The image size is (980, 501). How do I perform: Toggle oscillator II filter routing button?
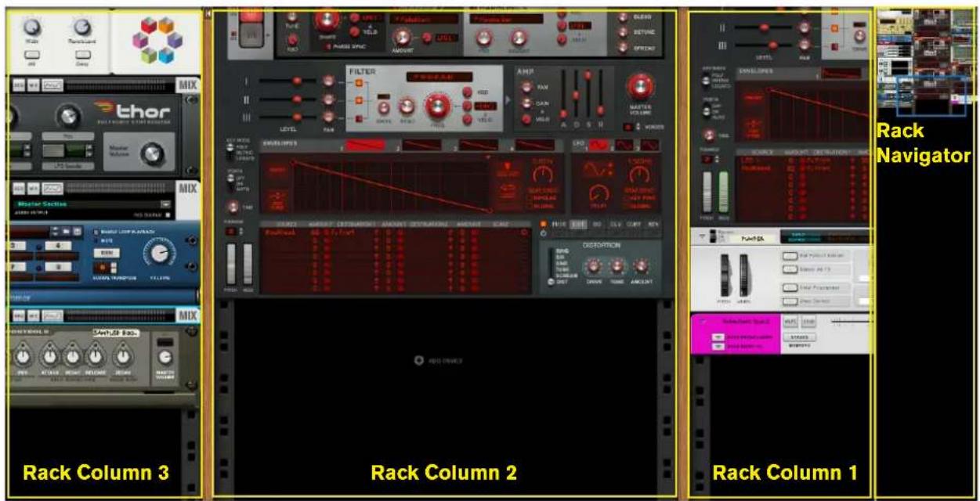click(360, 99)
